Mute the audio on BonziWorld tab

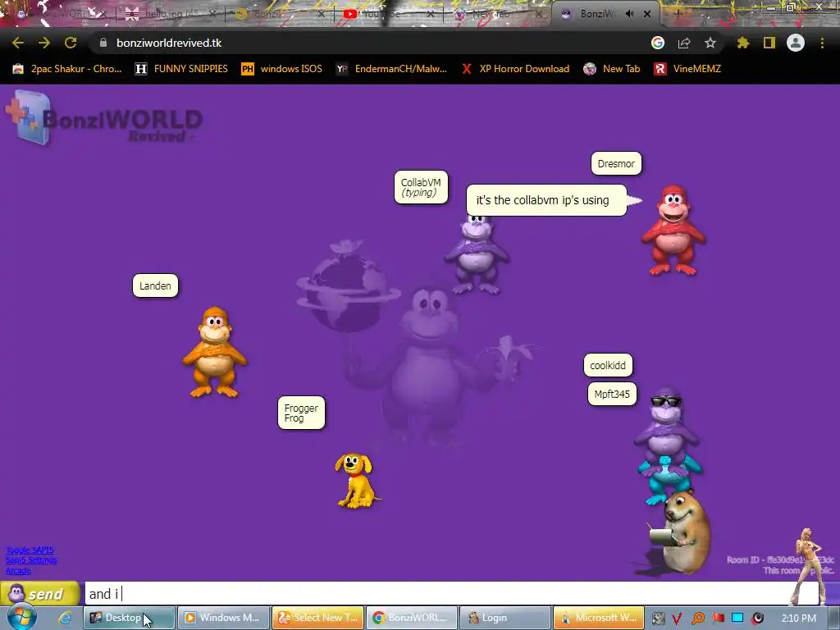629,14
